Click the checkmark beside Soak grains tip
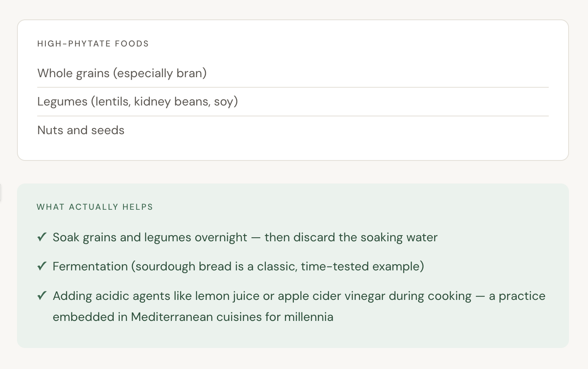 click(42, 237)
